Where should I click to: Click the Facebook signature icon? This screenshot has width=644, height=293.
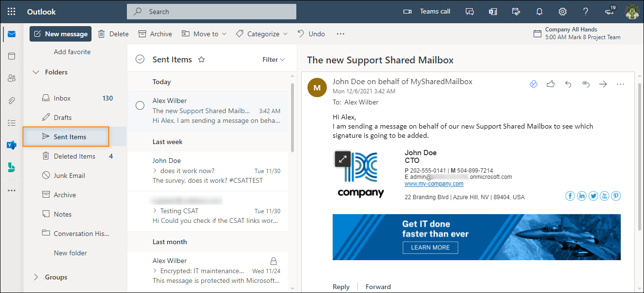tap(570, 196)
